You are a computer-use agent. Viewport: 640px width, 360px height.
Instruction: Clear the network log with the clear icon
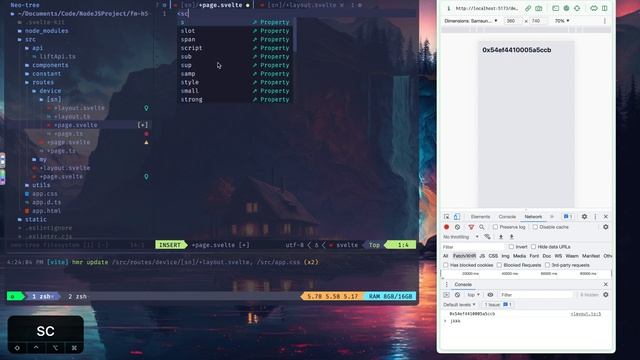[x=458, y=227]
